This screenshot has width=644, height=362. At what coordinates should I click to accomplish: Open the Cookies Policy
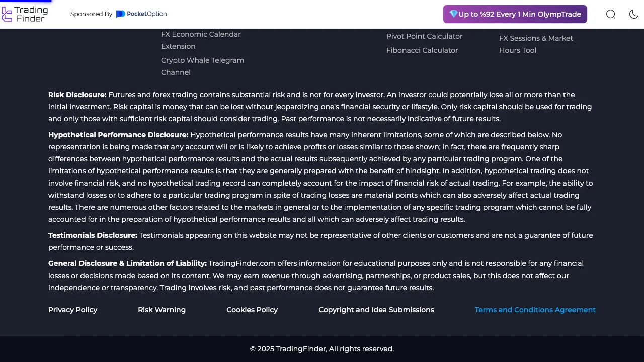[x=252, y=310]
